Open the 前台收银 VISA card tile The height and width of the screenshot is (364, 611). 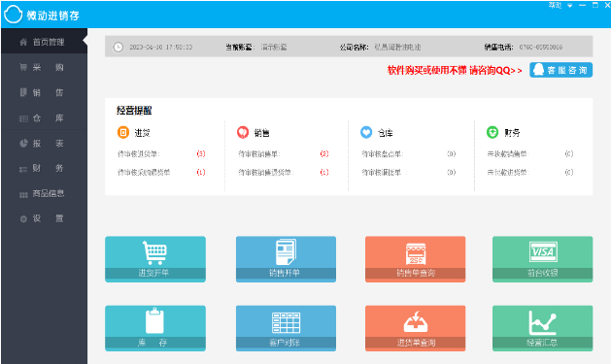pyautogui.click(x=542, y=259)
